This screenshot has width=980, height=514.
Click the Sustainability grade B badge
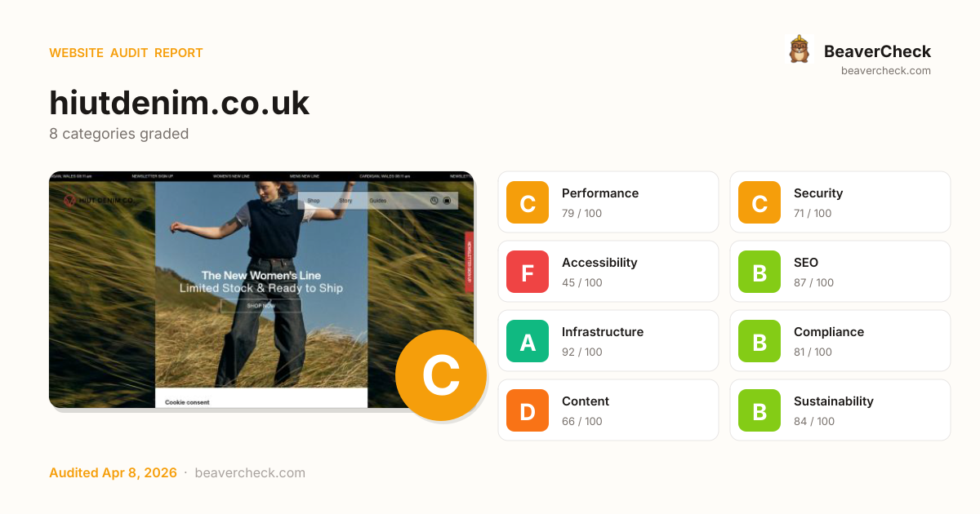[x=759, y=410]
